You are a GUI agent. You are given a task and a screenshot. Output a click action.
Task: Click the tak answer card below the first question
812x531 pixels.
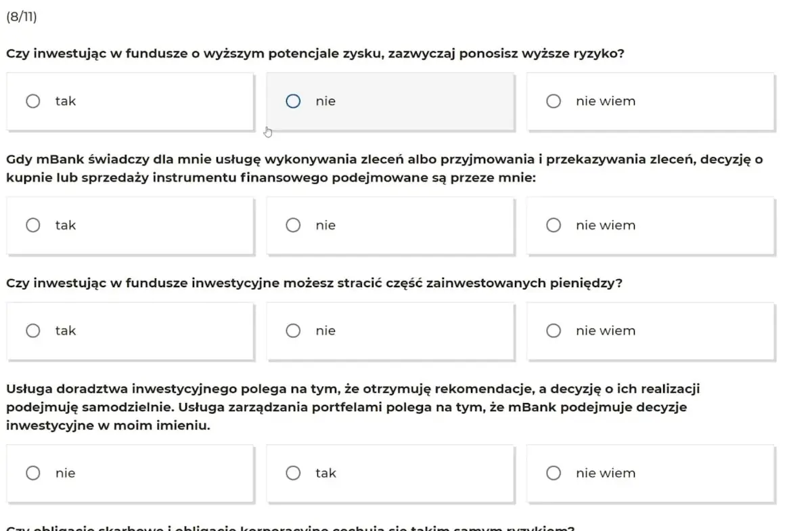coord(130,101)
